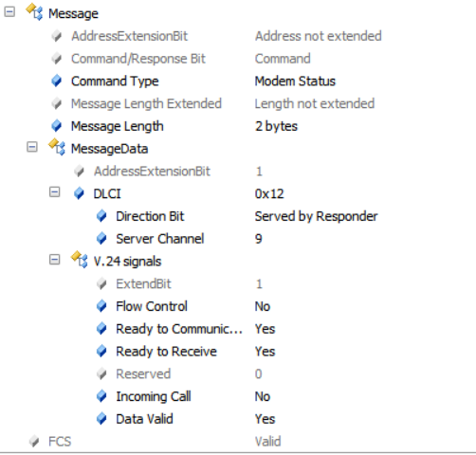The height and width of the screenshot is (455, 476).
Task: Click the Message structure icon
Action: [x=34, y=12]
